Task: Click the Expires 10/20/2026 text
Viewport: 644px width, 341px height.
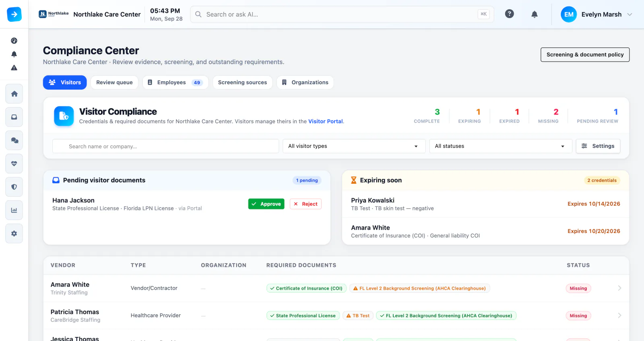Action: [x=594, y=231]
